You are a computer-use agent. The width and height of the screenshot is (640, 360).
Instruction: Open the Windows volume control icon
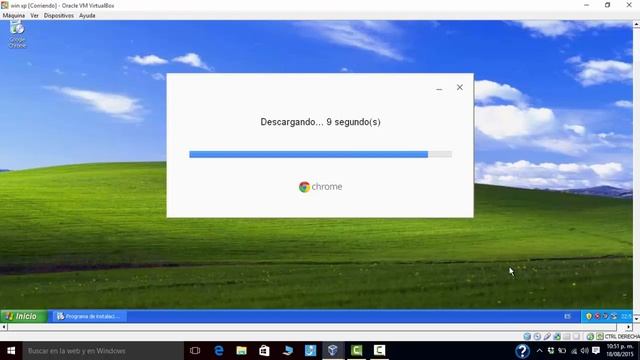pos(584,351)
